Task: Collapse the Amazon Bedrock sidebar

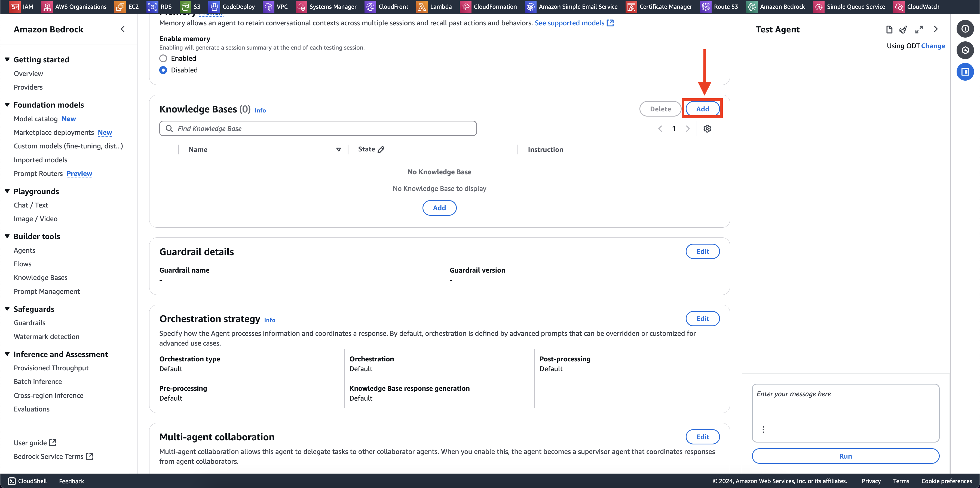Action: coord(122,29)
